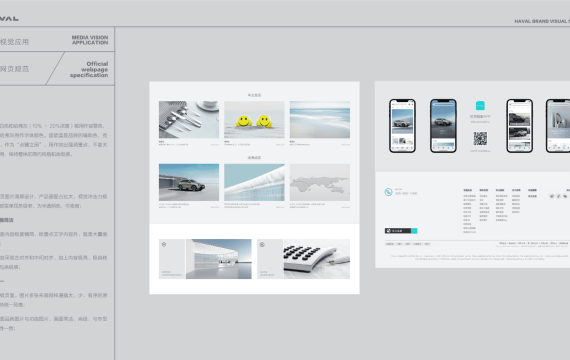Click the HAVAL logo in the top-left corner

click(9, 19)
